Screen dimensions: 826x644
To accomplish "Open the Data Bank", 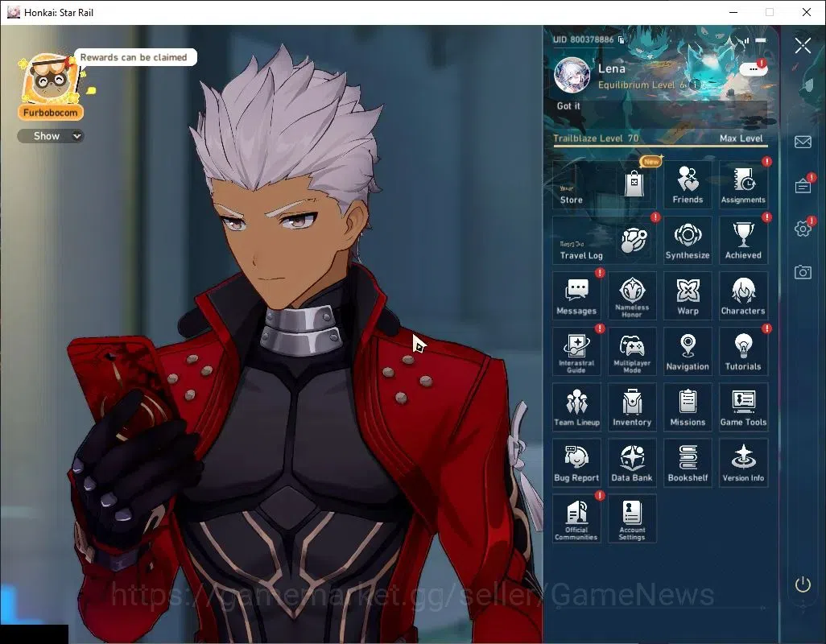I will point(632,463).
